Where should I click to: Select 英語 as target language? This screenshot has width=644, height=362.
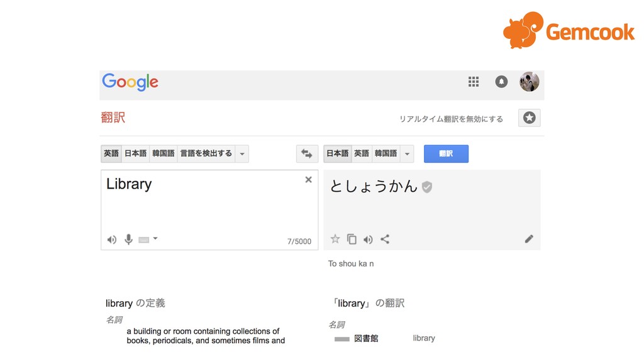(x=362, y=153)
